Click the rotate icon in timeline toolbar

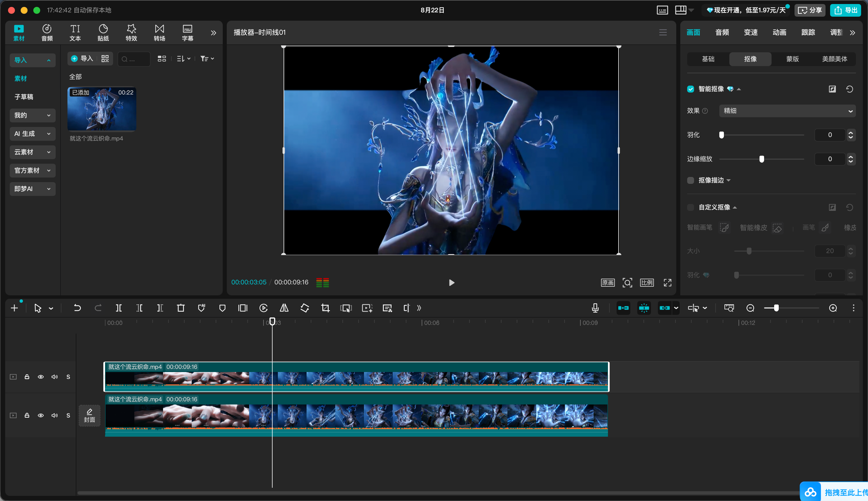(305, 308)
